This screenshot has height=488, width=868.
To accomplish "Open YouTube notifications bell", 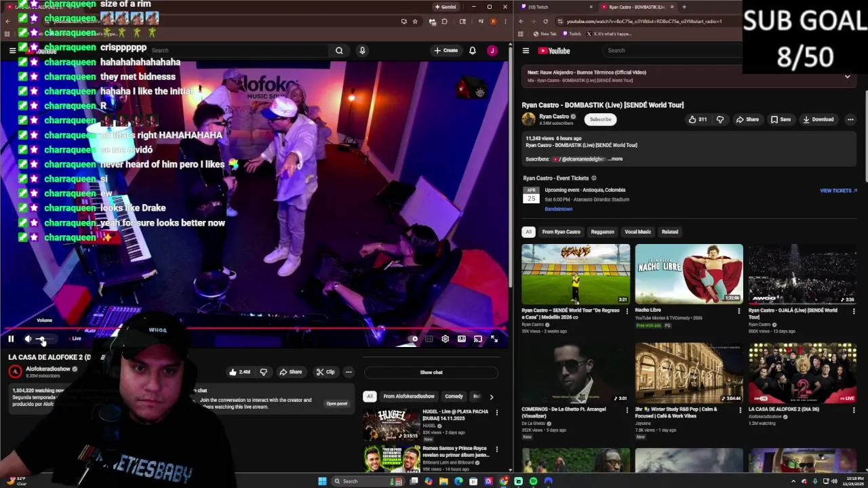I will tap(473, 50).
